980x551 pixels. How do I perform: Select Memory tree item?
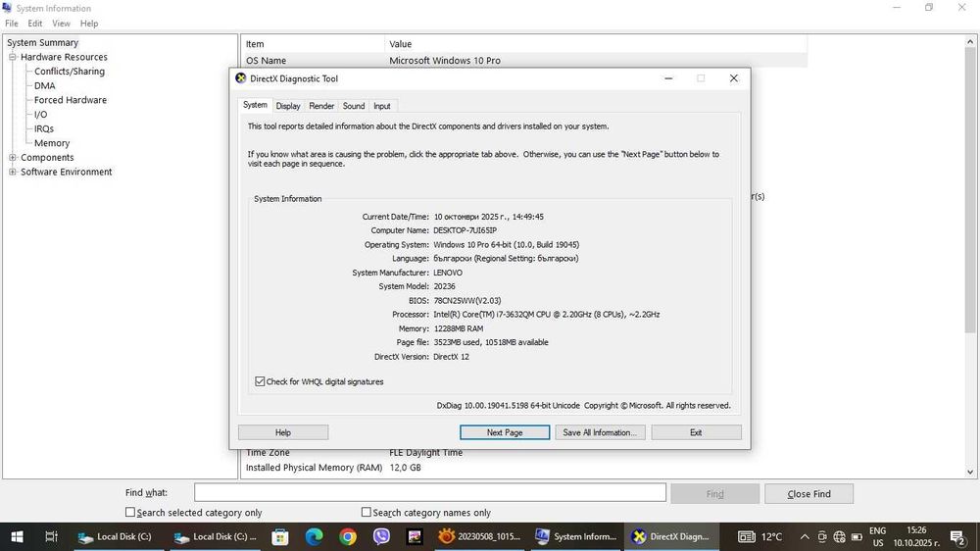pyautogui.click(x=52, y=143)
